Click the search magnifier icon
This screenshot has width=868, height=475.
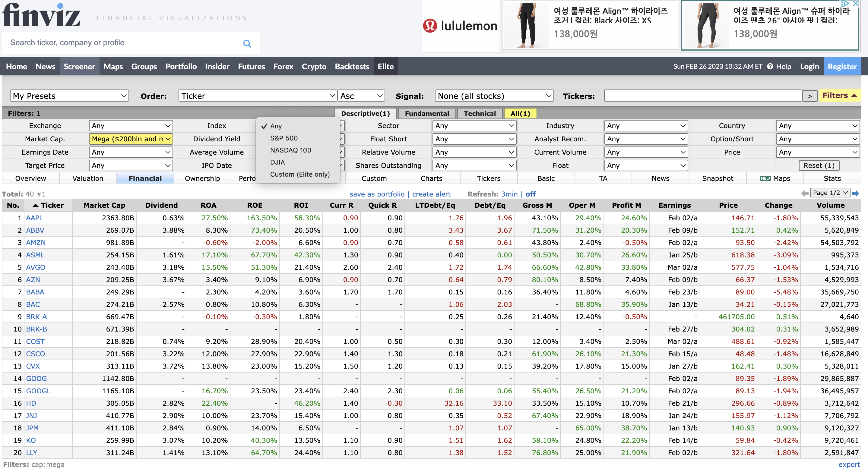coord(247,43)
